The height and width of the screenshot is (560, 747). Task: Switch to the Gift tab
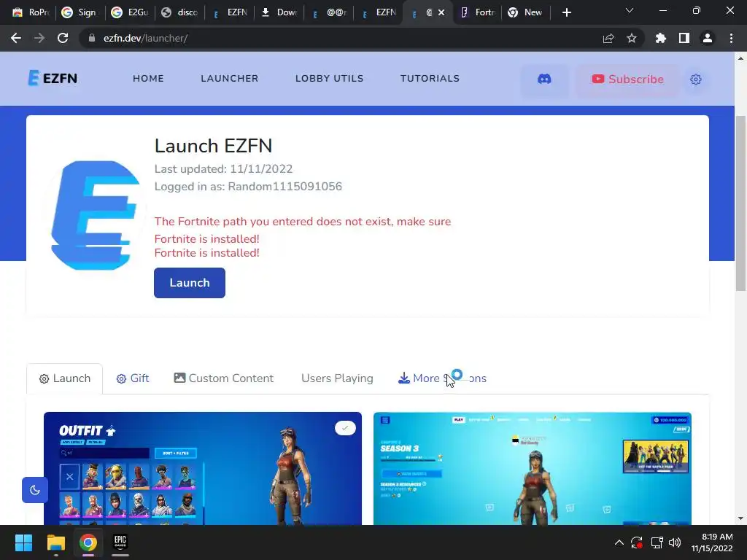click(133, 378)
